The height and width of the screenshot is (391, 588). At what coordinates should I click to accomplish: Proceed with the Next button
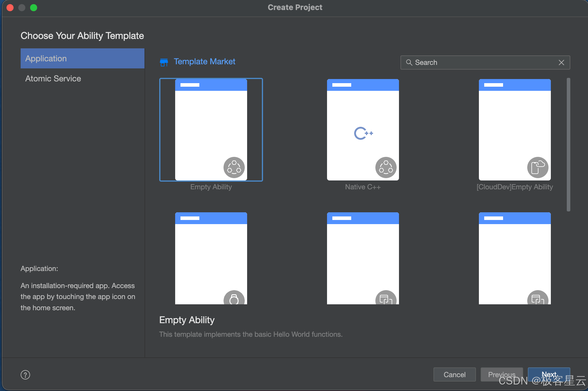(549, 374)
